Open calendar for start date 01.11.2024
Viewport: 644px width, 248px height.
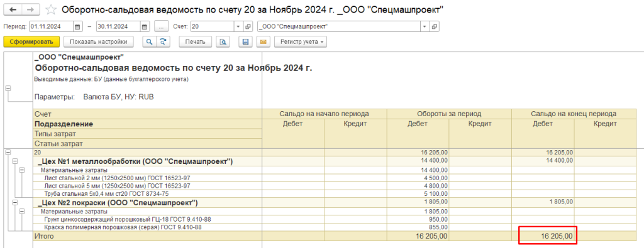coord(78,26)
